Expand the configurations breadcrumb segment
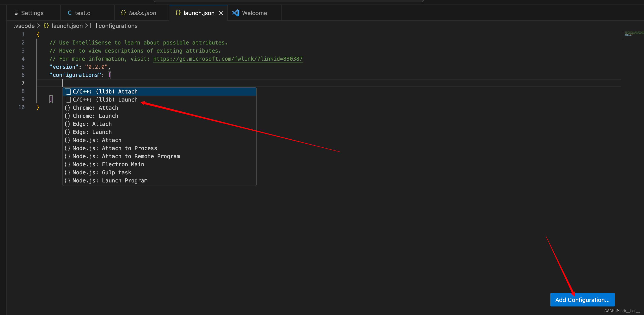 tap(118, 26)
